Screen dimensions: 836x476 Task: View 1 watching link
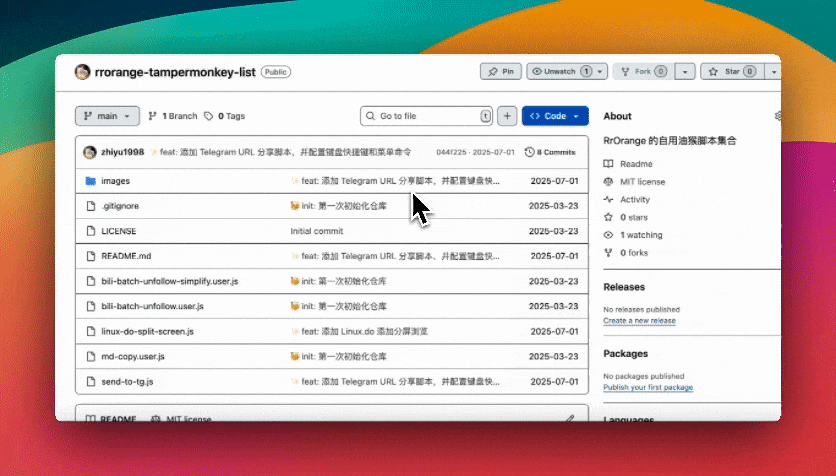point(641,235)
